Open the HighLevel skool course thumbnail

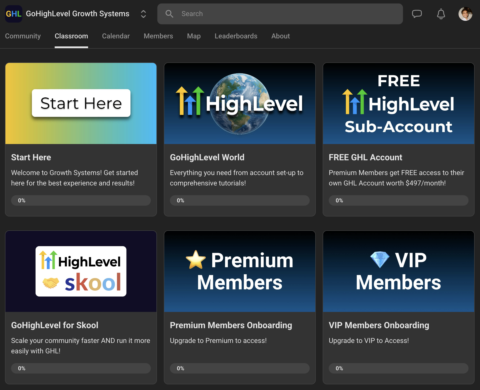[x=81, y=271]
